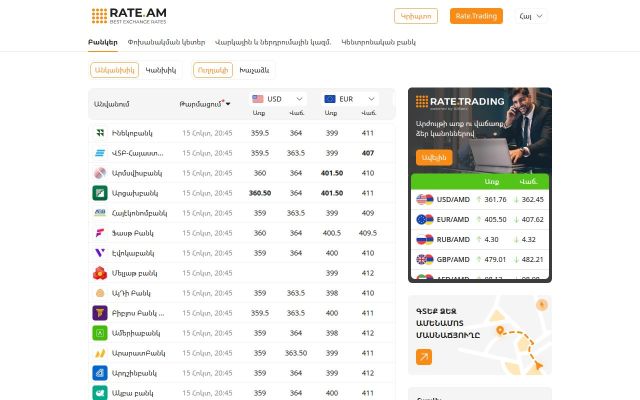Click AraratBank USD sell rate 363.50
The height and width of the screenshot is (400, 640).
pos(296,353)
